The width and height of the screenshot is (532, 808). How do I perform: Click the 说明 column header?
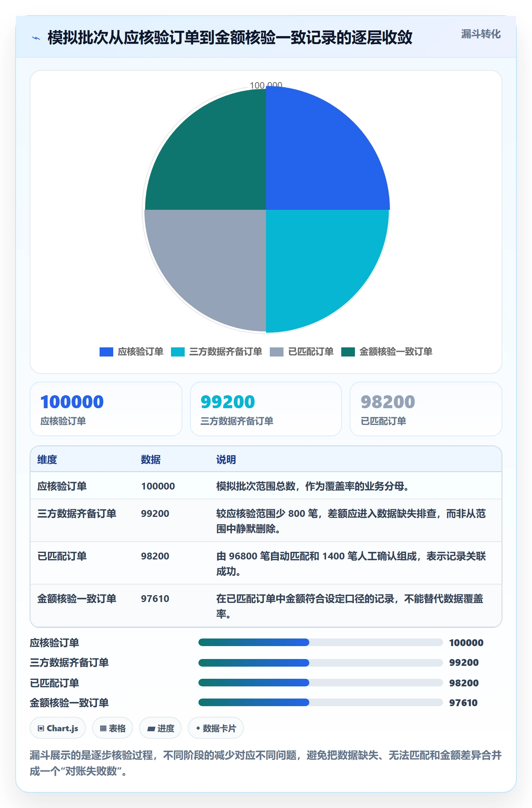tap(226, 459)
